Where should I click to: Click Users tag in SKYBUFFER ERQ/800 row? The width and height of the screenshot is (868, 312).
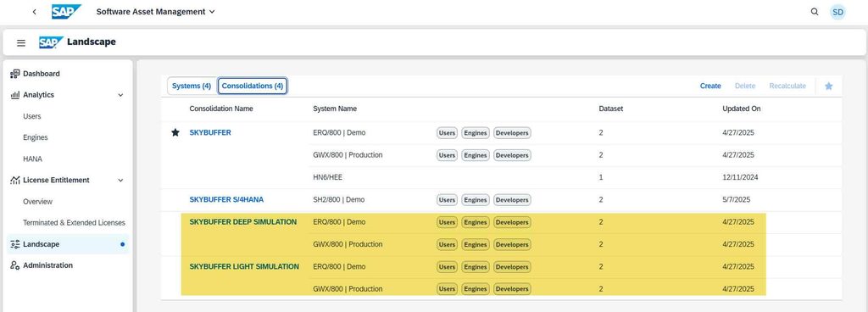click(x=447, y=133)
